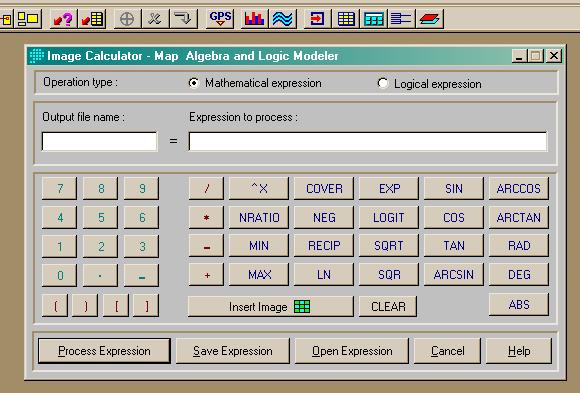Insert the ABS function

(519, 305)
